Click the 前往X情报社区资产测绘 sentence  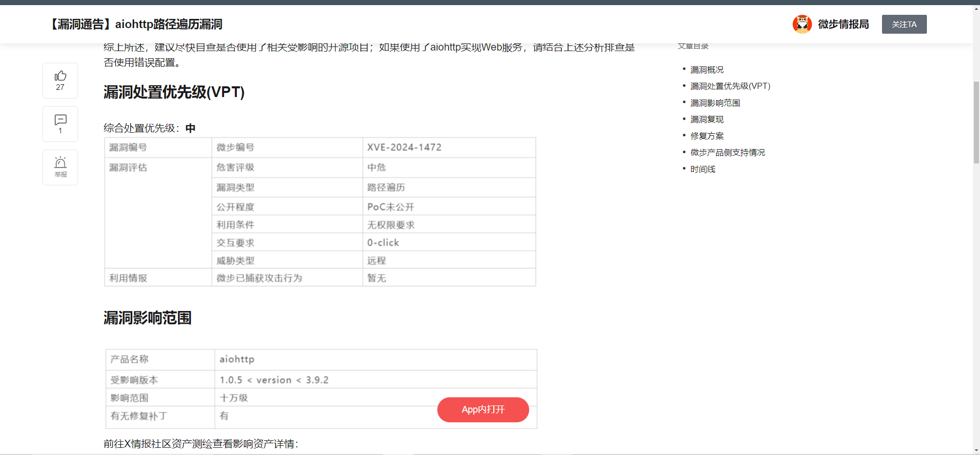point(201,443)
